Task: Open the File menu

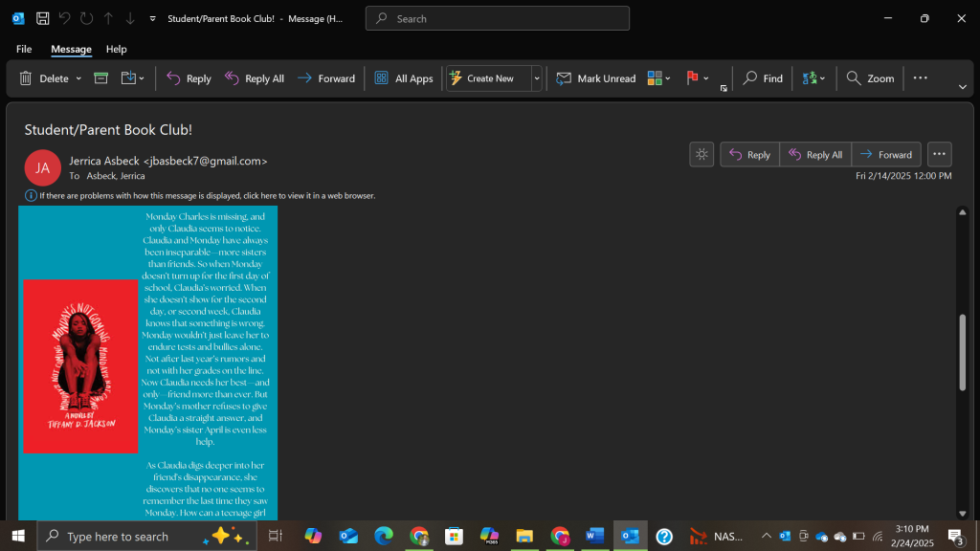Action: click(24, 49)
